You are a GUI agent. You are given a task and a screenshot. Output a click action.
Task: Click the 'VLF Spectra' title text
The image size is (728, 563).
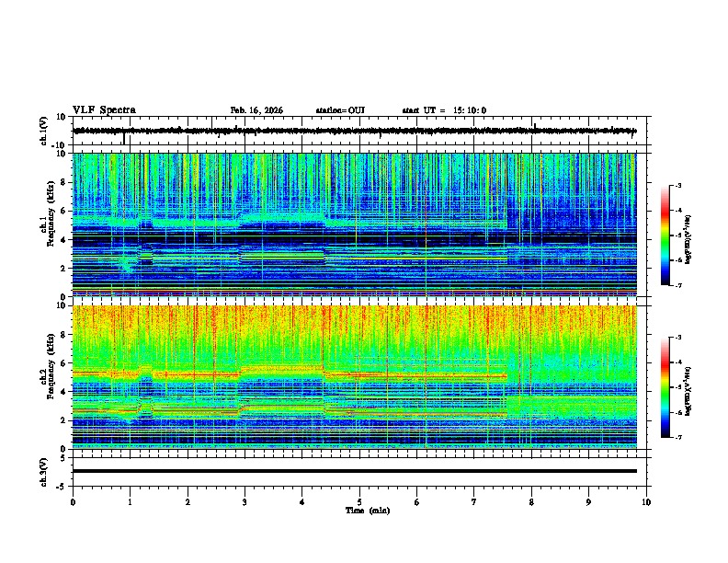click(x=104, y=110)
